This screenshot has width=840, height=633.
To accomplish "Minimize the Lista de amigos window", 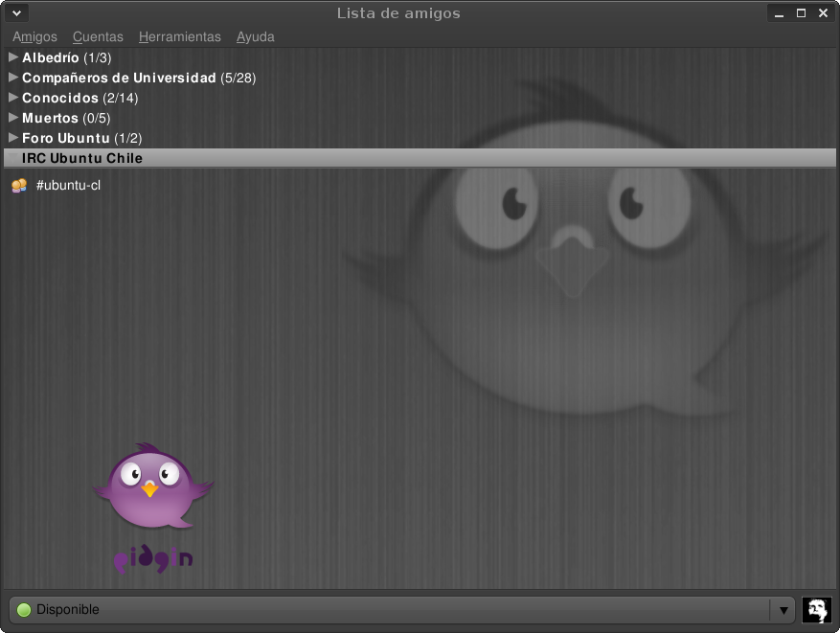I will (779, 13).
